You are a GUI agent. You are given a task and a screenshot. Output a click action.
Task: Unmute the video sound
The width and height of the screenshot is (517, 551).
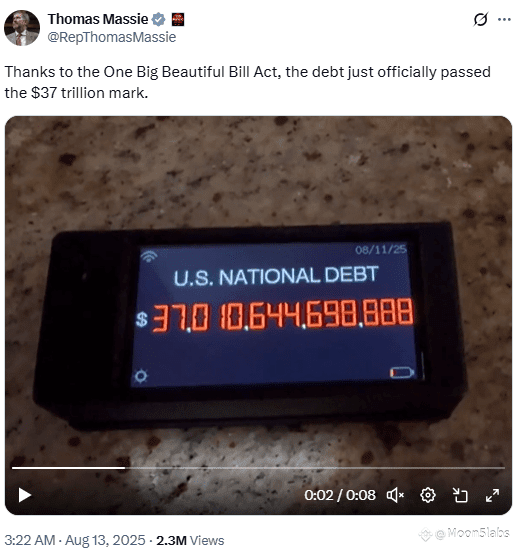coord(395,495)
